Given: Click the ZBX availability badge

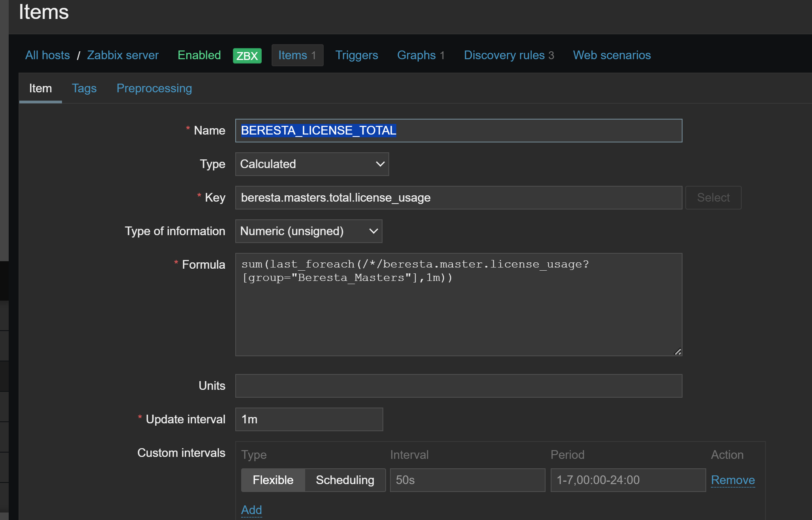Looking at the screenshot, I should tap(247, 56).
